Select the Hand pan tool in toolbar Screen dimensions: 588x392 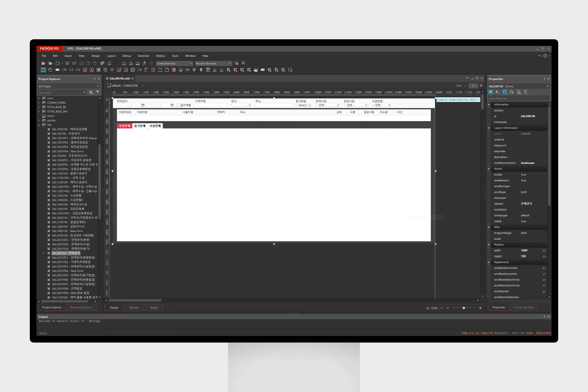point(50,70)
